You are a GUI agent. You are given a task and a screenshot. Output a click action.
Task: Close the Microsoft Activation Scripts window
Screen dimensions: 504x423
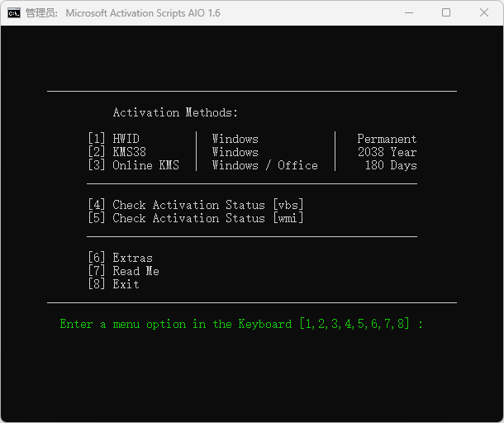tap(483, 13)
